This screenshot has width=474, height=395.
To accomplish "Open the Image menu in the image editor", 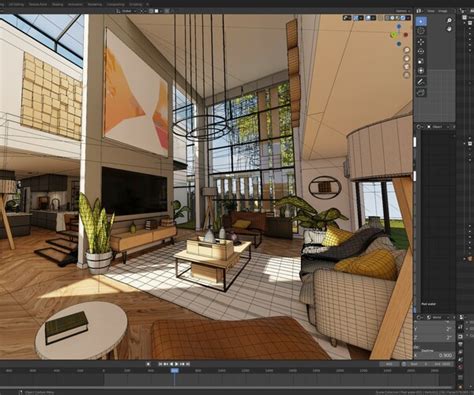I will coord(443,11).
